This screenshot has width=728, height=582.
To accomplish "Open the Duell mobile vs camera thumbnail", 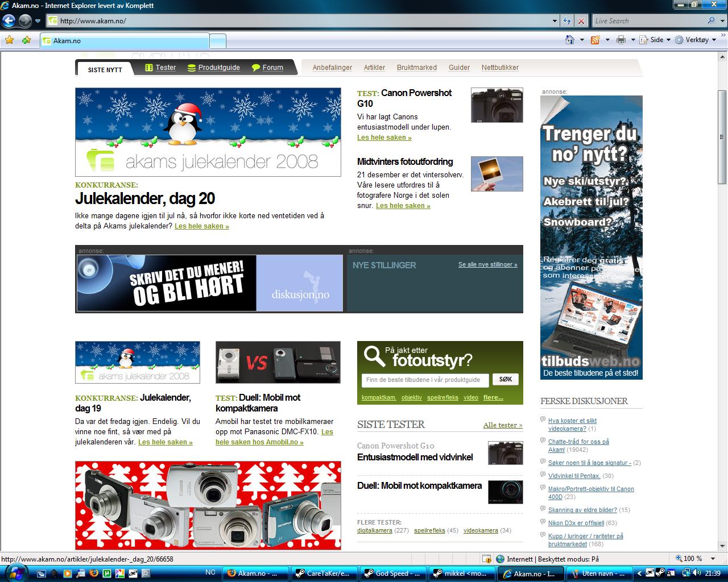I will 278,362.
